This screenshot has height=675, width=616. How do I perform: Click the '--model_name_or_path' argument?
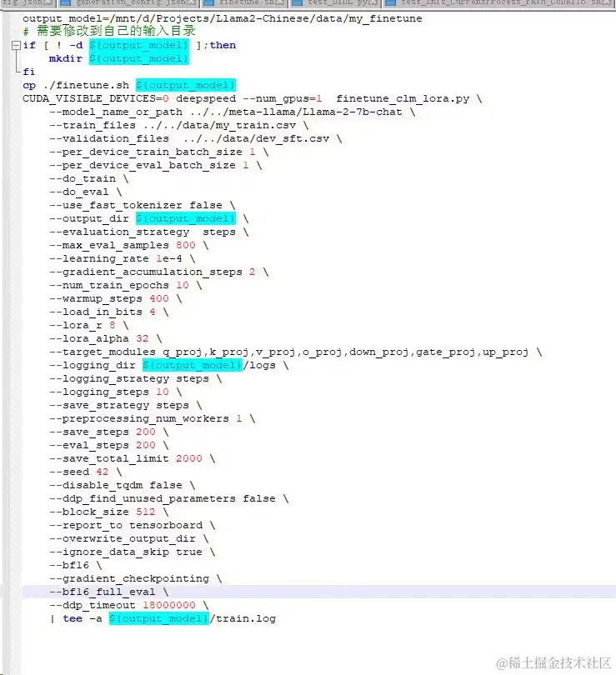coord(115,112)
